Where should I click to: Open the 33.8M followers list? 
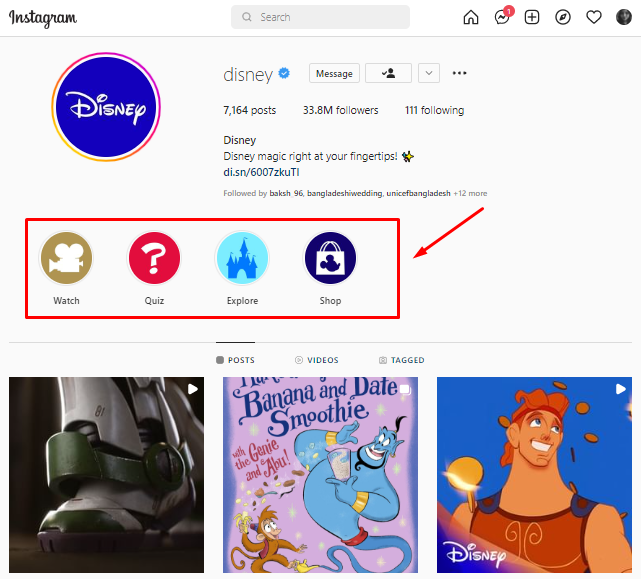(x=340, y=110)
